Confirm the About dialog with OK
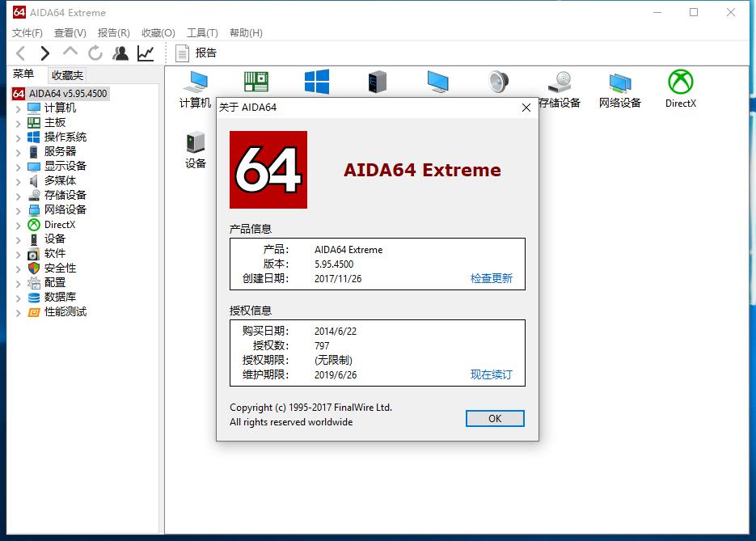Screen dimensions: 756x541 [x=495, y=419]
